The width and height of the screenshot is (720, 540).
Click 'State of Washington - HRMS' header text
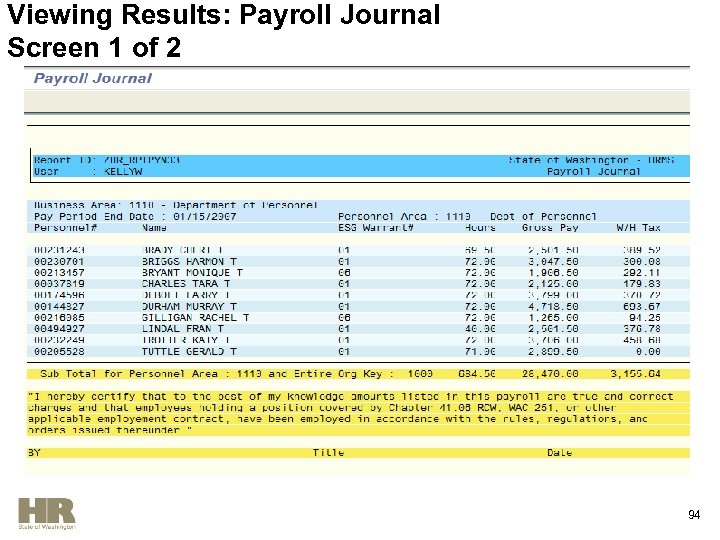pos(591,160)
